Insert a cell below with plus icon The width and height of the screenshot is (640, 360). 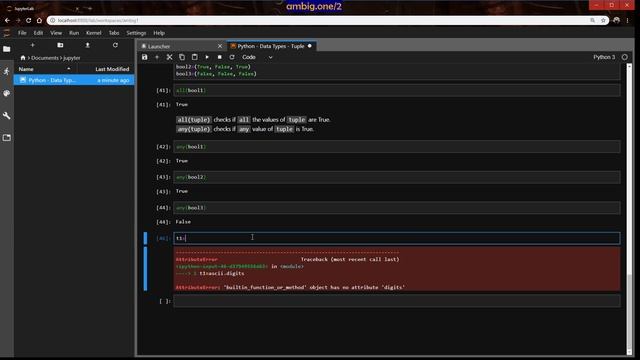coord(157,57)
